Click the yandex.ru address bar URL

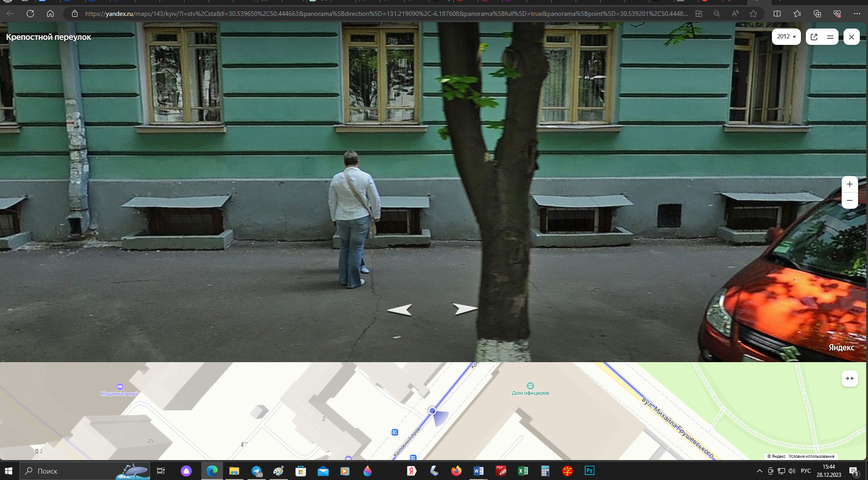386,14
